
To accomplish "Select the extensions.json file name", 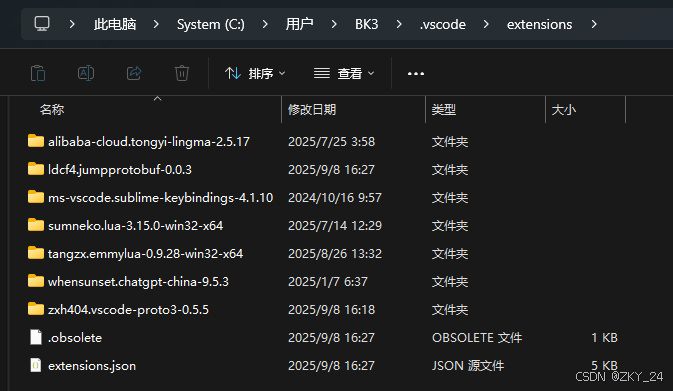I will [92, 366].
